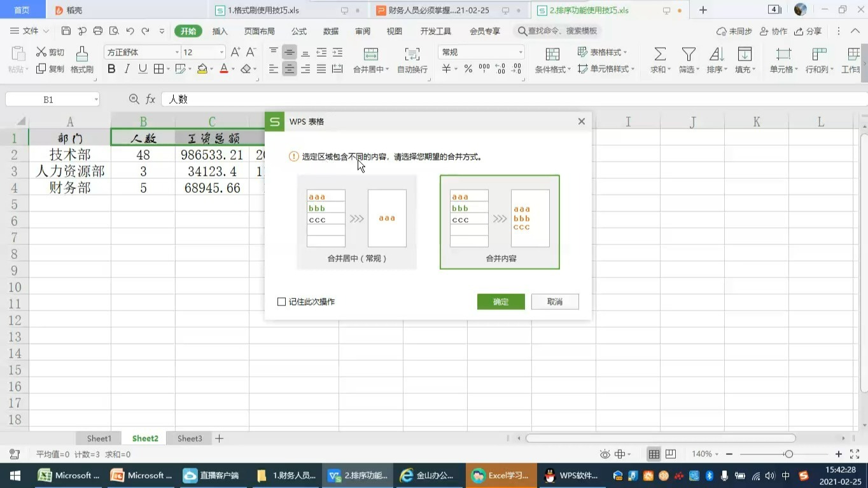Screen dimensions: 868x488
Task: Undo the last action
Action: click(130, 31)
